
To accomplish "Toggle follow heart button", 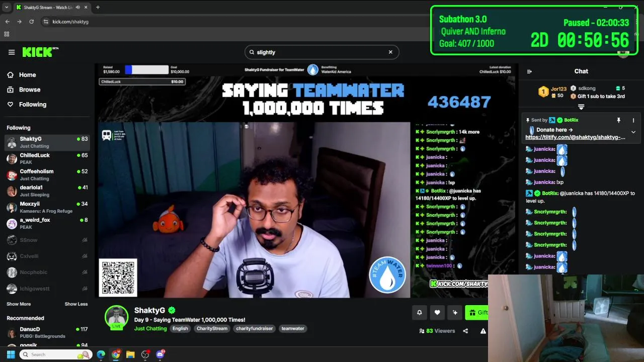I will [437, 313].
